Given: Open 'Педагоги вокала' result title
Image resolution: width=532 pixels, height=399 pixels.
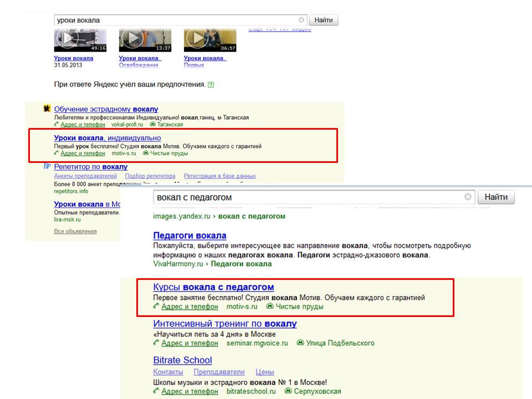Looking at the screenshot, I should click(190, 236).
